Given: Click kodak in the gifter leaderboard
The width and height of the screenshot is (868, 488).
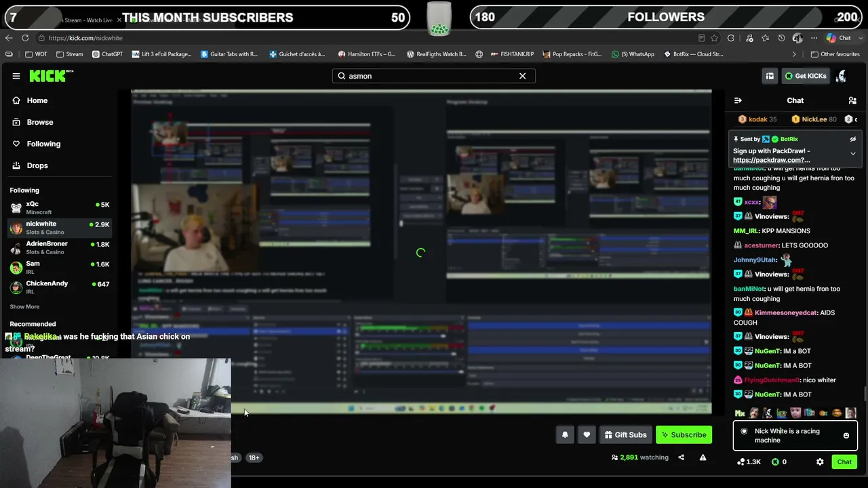Looking at the screenshot, I should [757, 119].
